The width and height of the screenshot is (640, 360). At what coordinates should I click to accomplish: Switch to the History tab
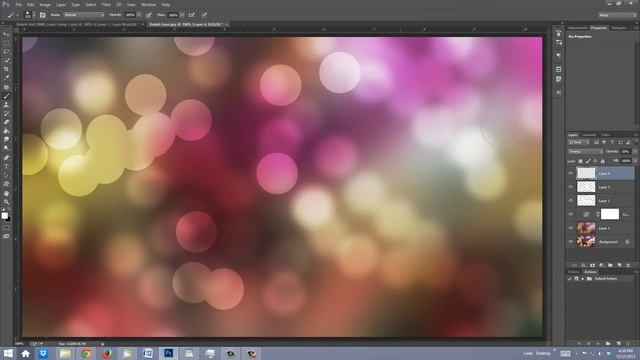tap(574, 272)
